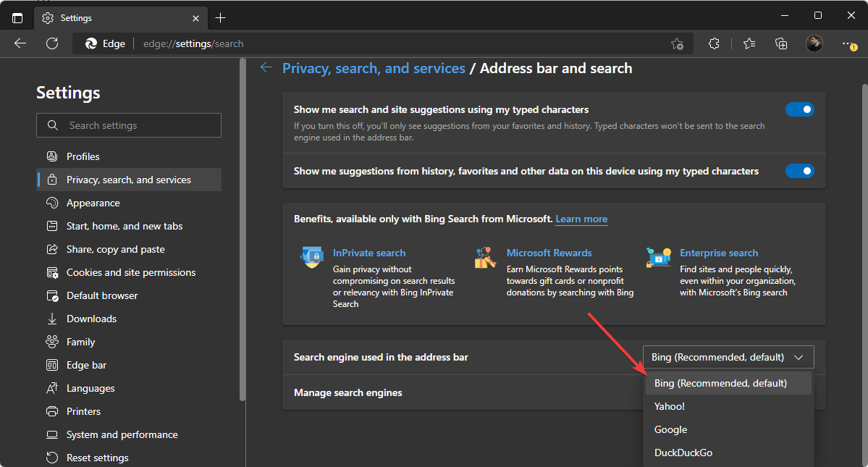This screenshot has width=868, height=467.
Task: Click the InPrivate search shield icon
Action: click(x=312, y=257)
